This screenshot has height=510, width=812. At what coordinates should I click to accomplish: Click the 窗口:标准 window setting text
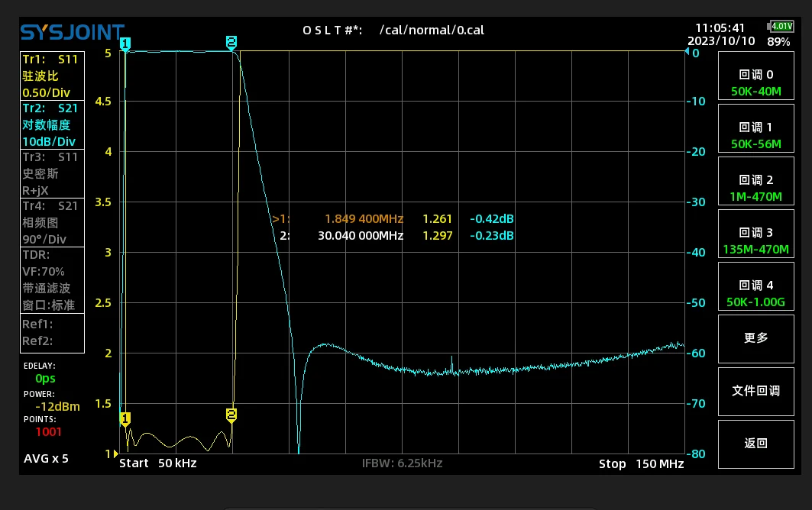48,305
